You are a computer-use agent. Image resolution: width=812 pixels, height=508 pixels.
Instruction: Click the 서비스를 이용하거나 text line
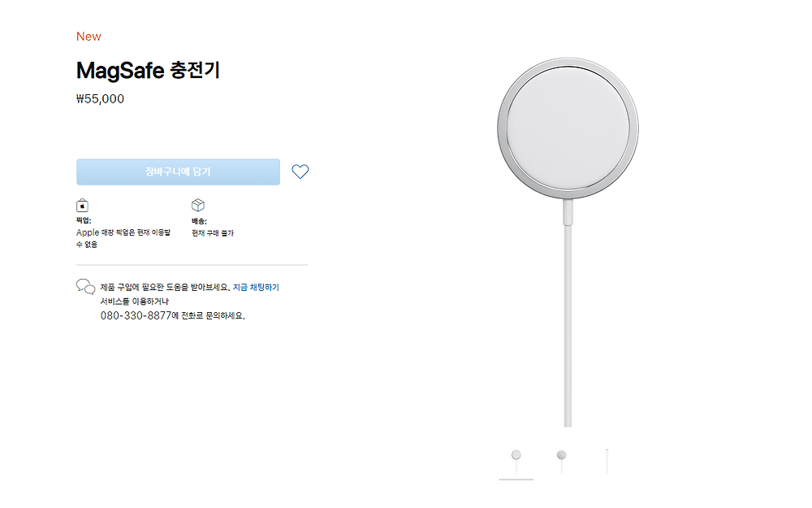134,302
